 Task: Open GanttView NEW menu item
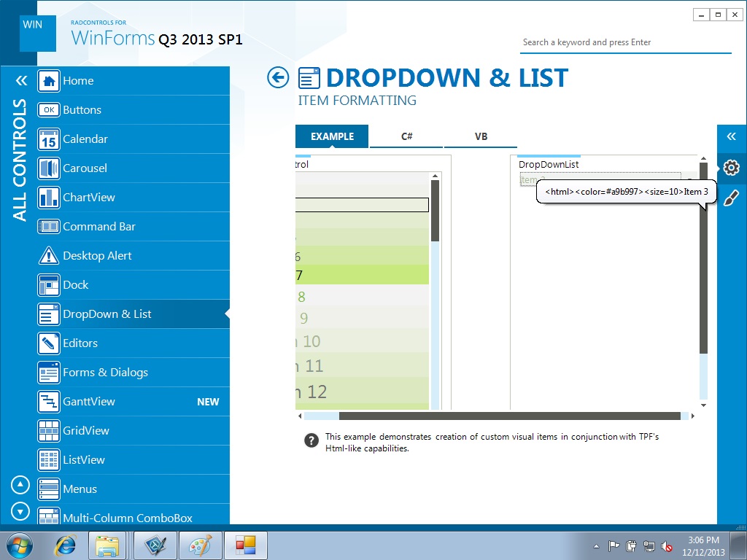click(133, 402)
